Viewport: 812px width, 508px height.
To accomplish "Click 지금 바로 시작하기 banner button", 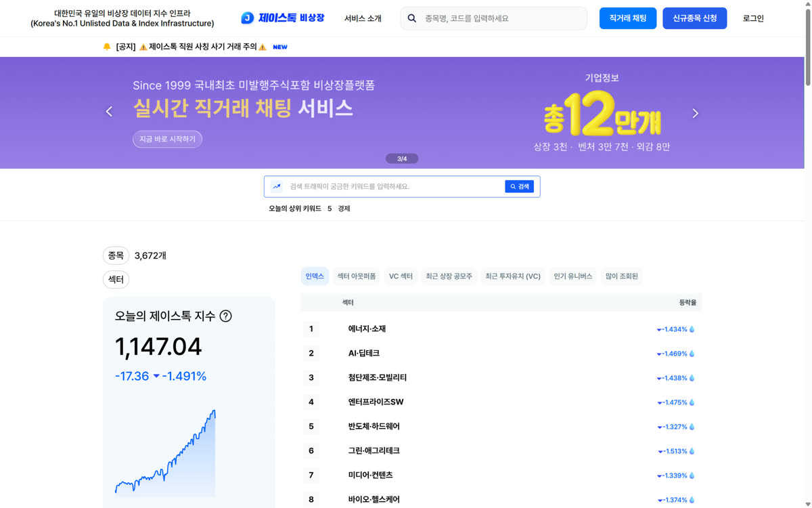I will [x=167, y=139].
